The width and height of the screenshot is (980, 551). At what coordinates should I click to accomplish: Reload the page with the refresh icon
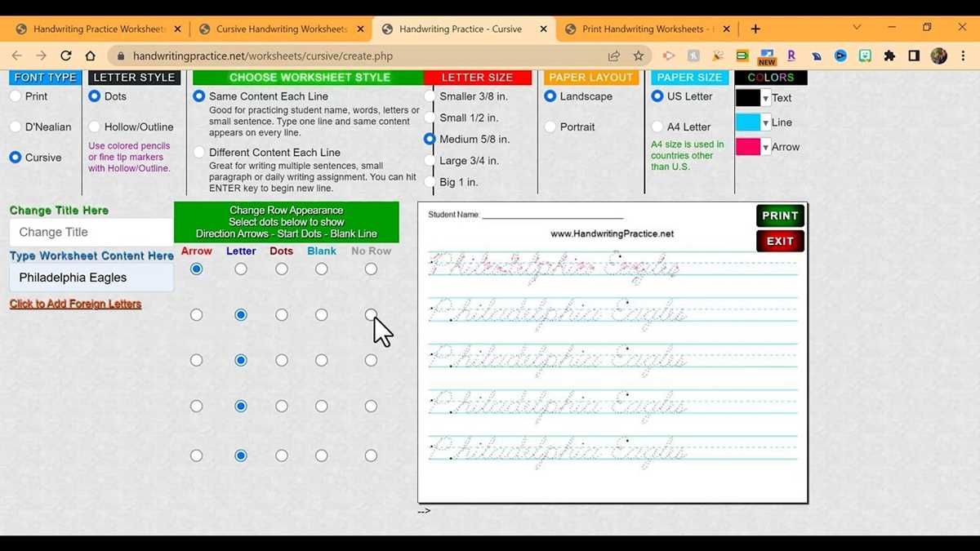click(x=66, y=56)
